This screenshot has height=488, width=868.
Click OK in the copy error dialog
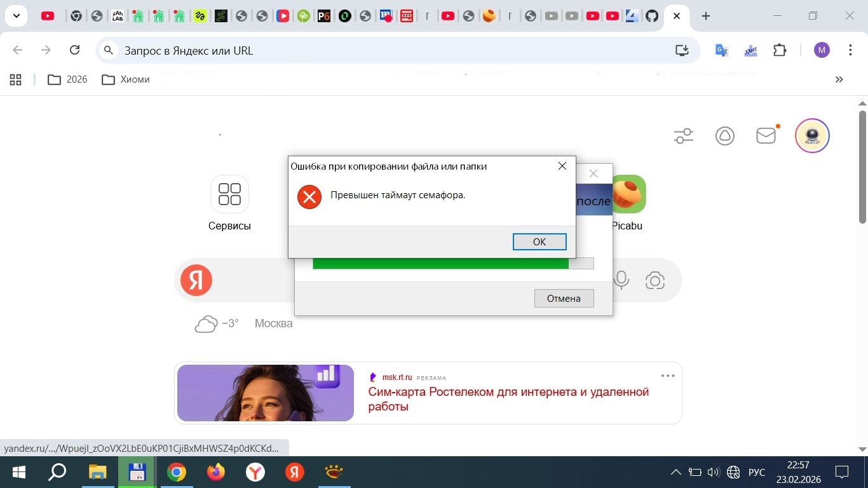pos(539,241)
